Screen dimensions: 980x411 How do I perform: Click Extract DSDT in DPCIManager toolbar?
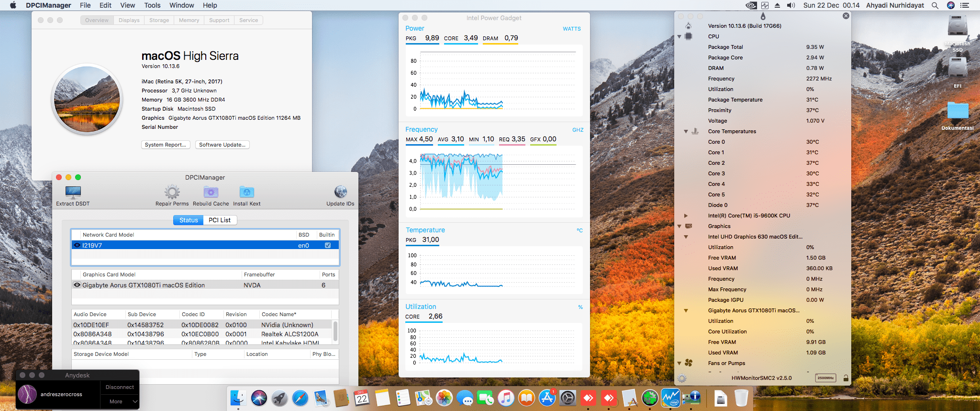(x=73, y=196)
